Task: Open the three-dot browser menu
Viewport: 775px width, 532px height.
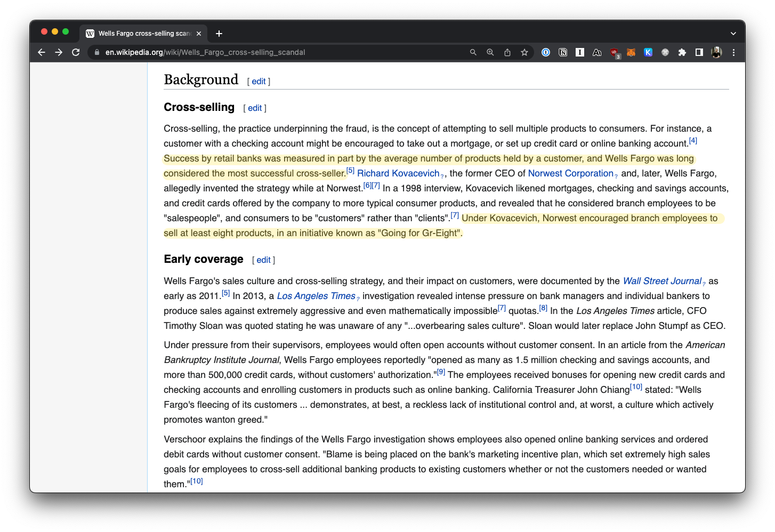Action: pyautogui.click(x=733, y=52)
